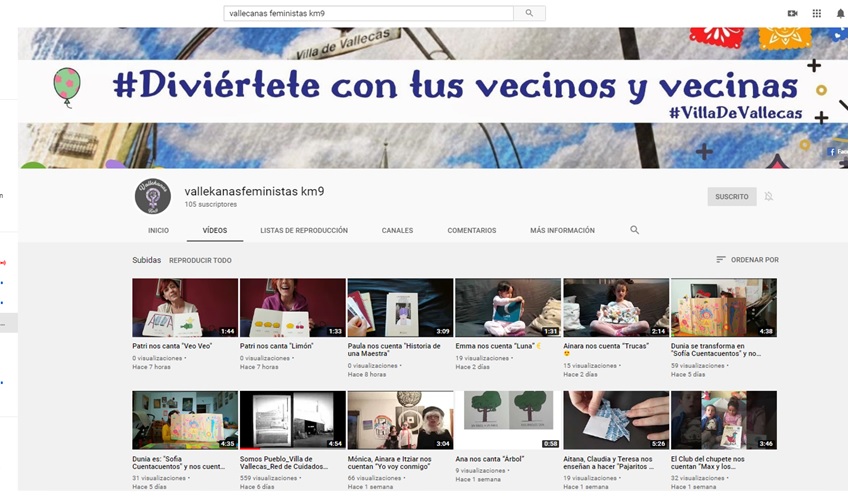Open the Más información tab
Image resolution: width=861 pixels, height=500 pixels.
tap(562, 231)
